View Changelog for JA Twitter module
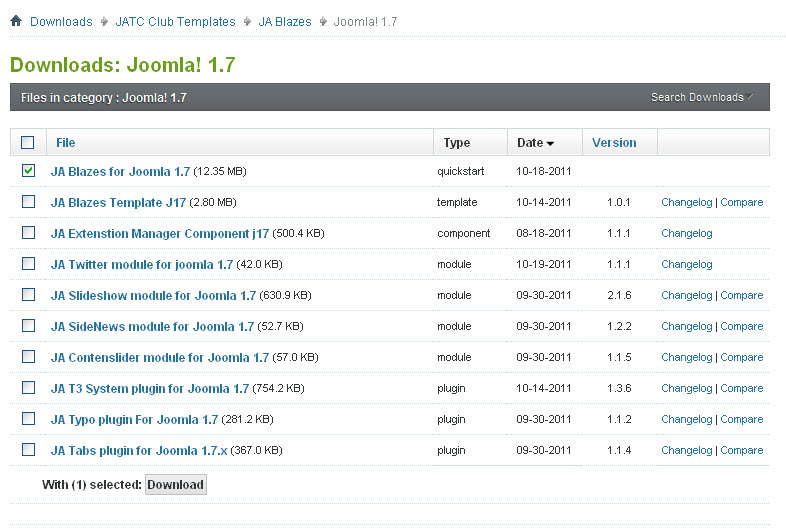The image size is (786, 528). coord(687,264)
